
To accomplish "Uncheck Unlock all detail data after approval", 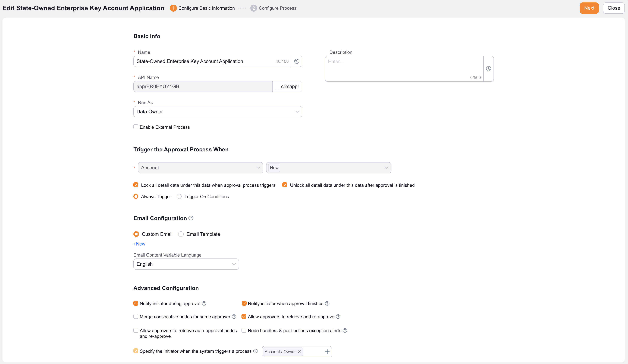I will pos(285,185).
